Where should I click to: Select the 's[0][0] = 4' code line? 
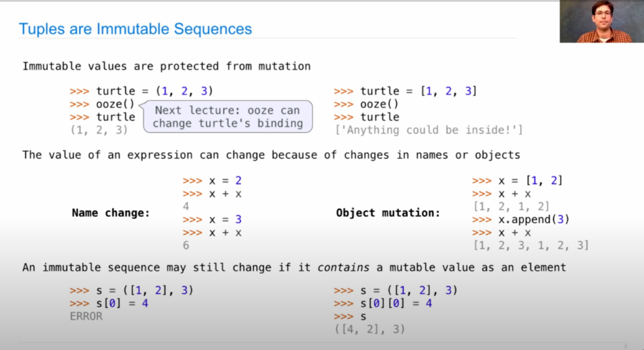[383, 303]
